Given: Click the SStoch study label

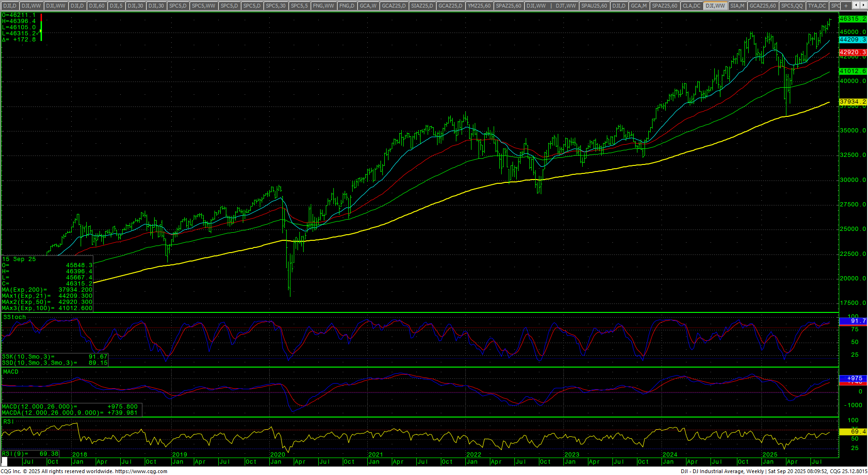Looking at the screenshot, I should [15, 317].
